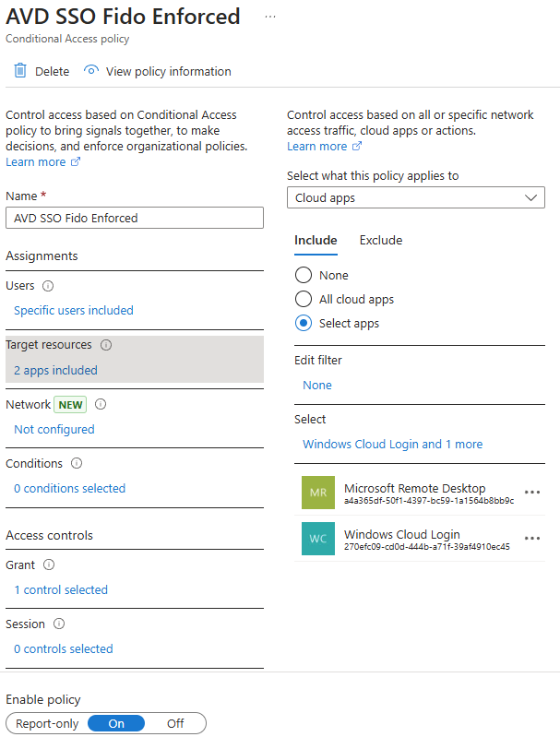Click the info icon next to Target resources
The image size is (560, 737).
point(106,345)
